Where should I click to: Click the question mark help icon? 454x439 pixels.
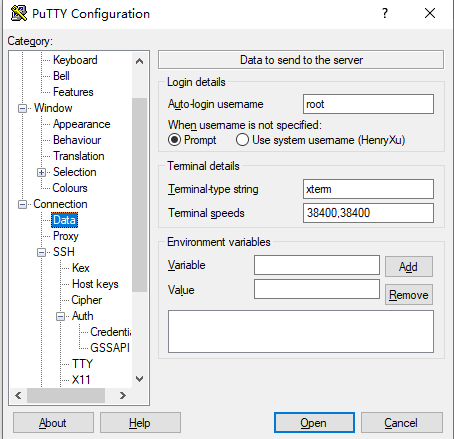point(385,13)
